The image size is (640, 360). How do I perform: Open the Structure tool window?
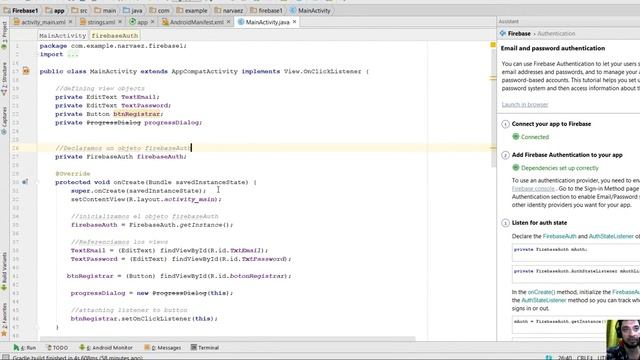[4, 79]
